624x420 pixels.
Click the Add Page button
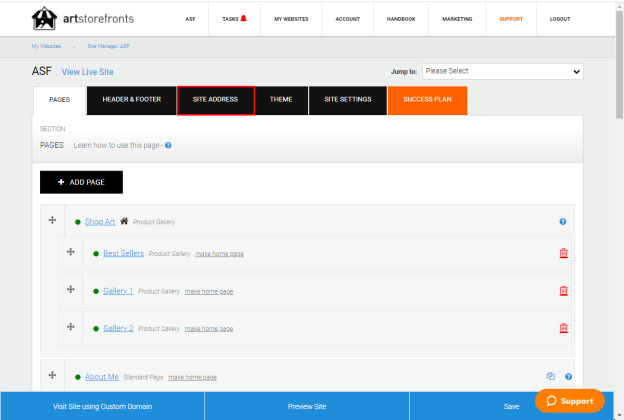point(81,182)
